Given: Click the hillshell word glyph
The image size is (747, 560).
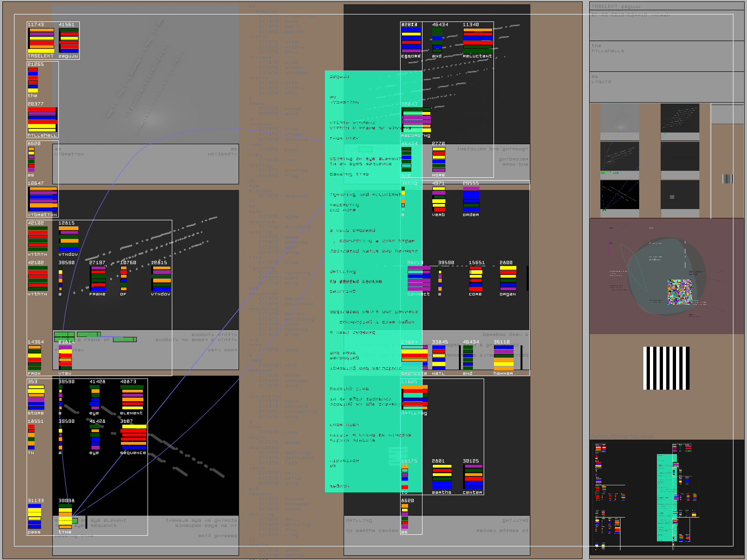Looking at the screenshot, I should 42,119.
